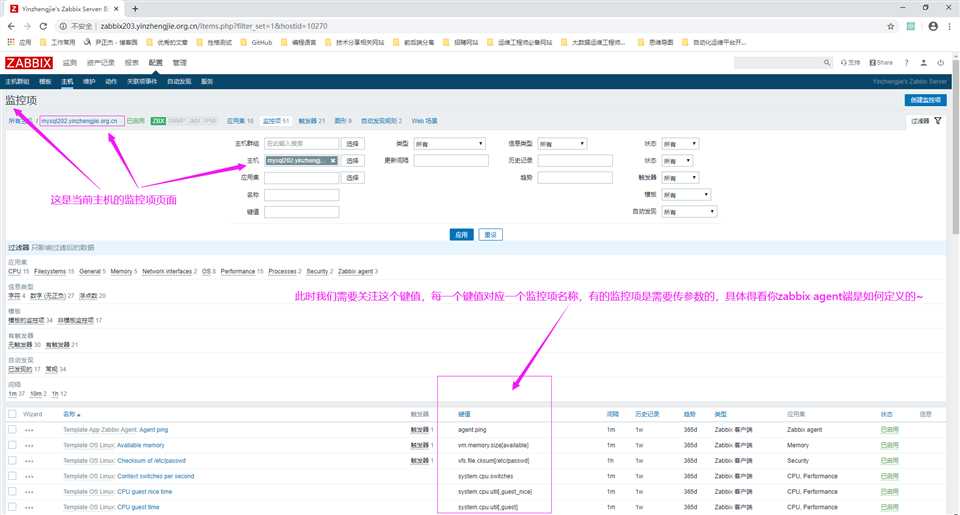Open the second 状态 dropdown
The height and width of the screenshot is (515, 960).
tap(677, 160)
